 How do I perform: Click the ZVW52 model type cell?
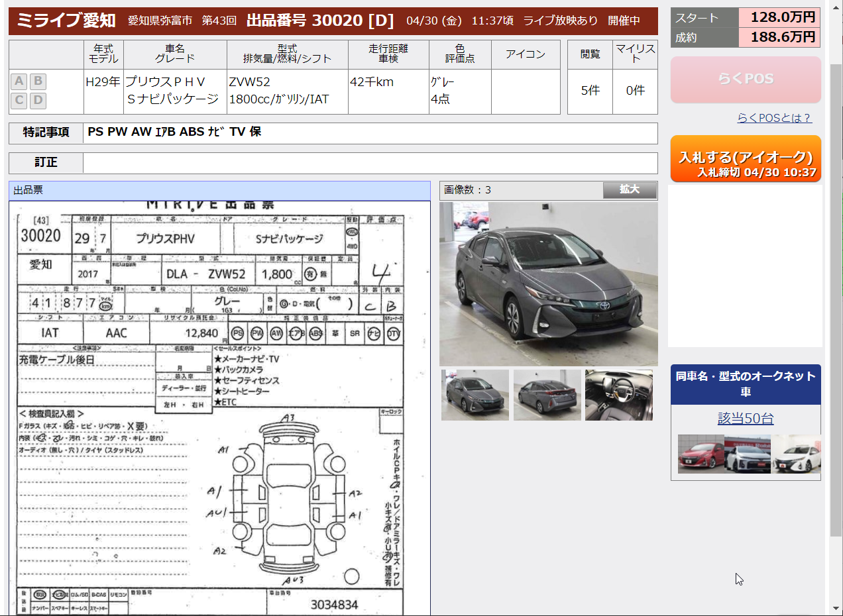287,91
